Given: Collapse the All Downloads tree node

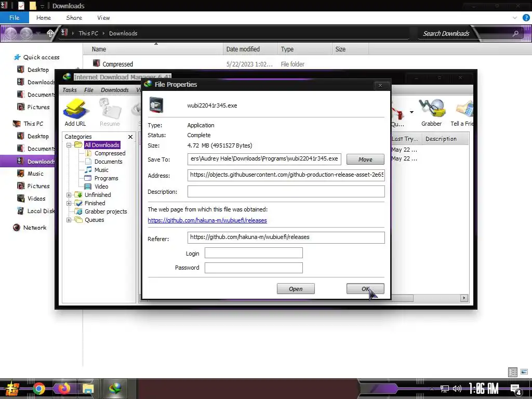Looking at the screenshot, I should tap(69, 145).
